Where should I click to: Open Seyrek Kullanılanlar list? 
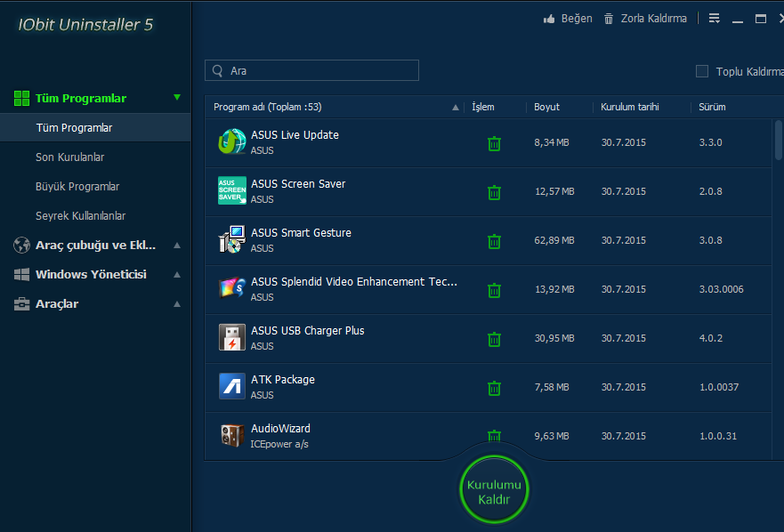point(80,216)
